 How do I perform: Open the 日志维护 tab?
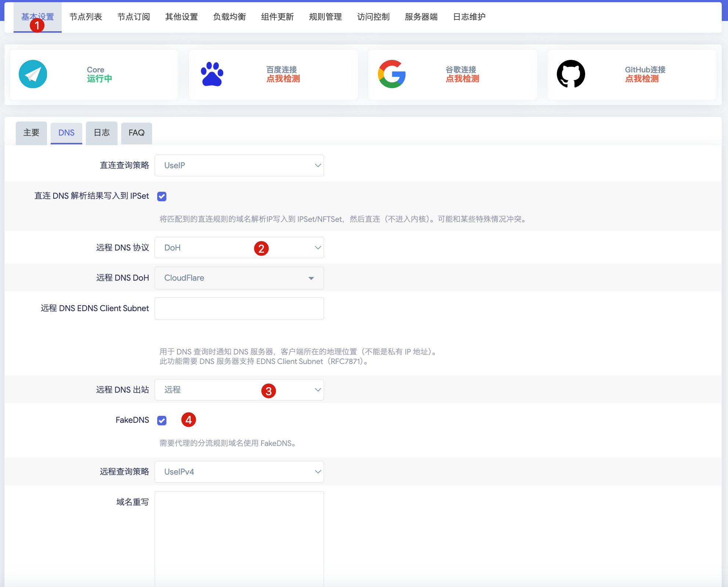click(469, 17)
